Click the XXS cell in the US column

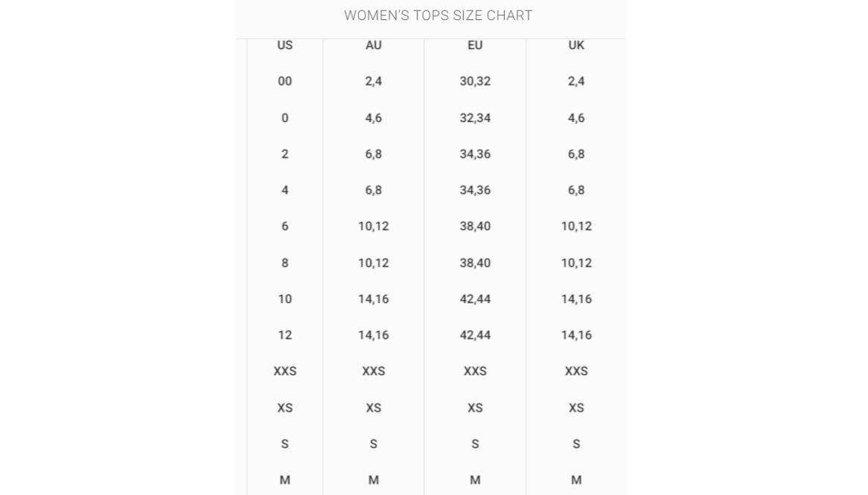coord(284,371)
